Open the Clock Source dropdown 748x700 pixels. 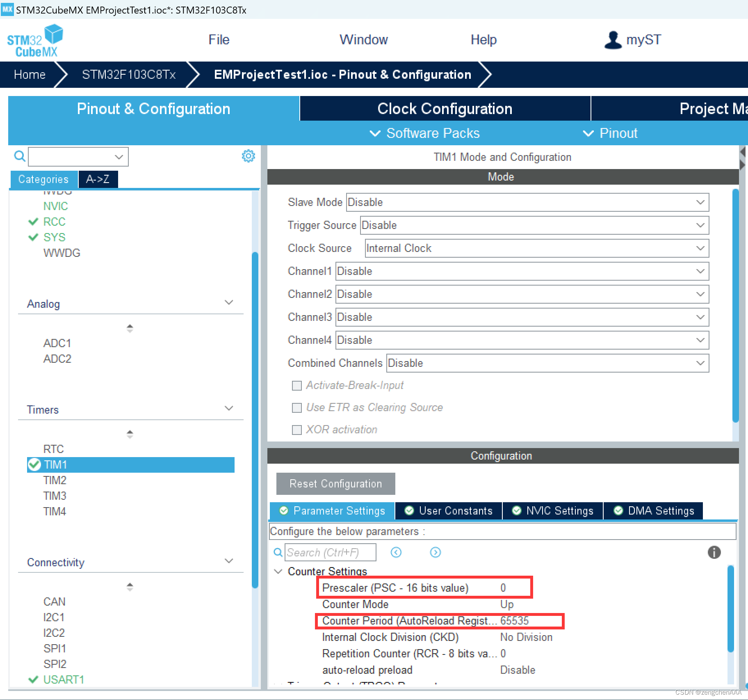(537, 248)
